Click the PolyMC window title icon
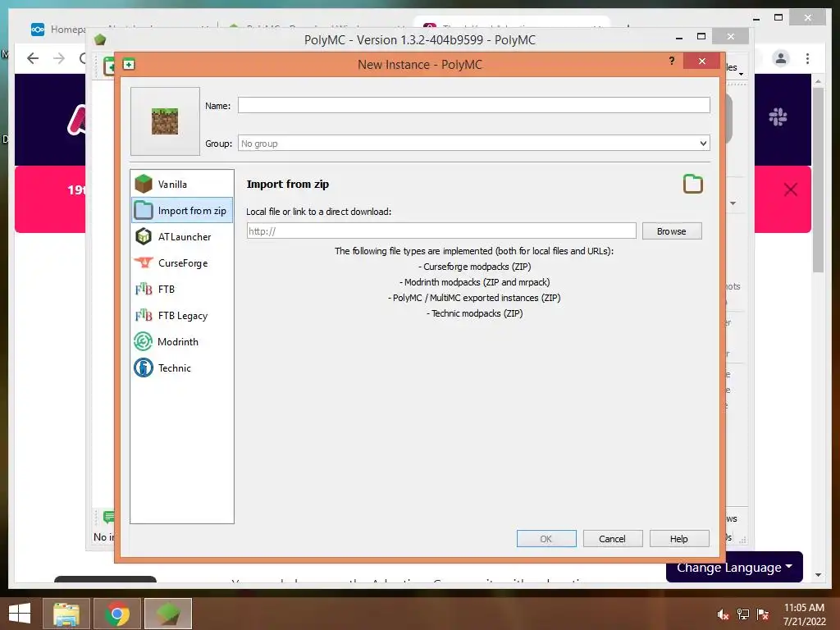Viewport: 840px width, 630px height. click(x=100, y=39)
